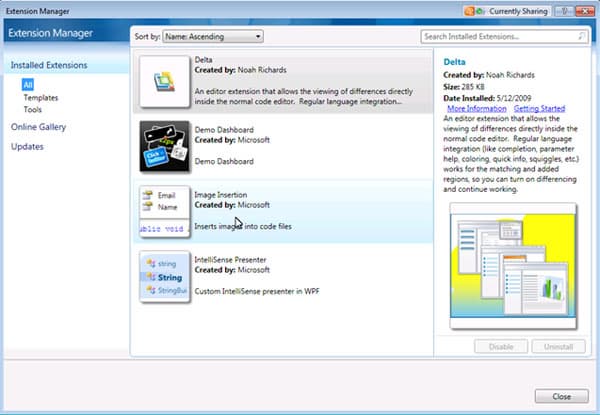Click the green sharing status icon
Screen dimensions: 600x415
click(480, 11)
